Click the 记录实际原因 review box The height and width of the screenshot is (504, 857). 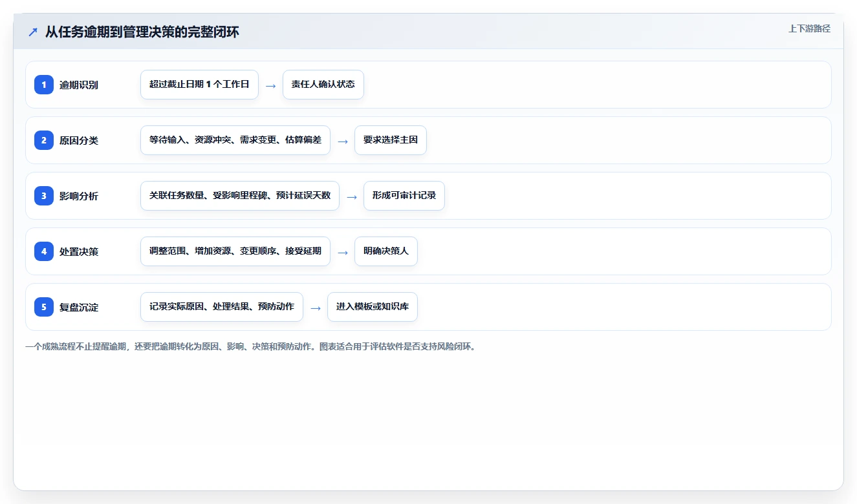tap(222, 307)
